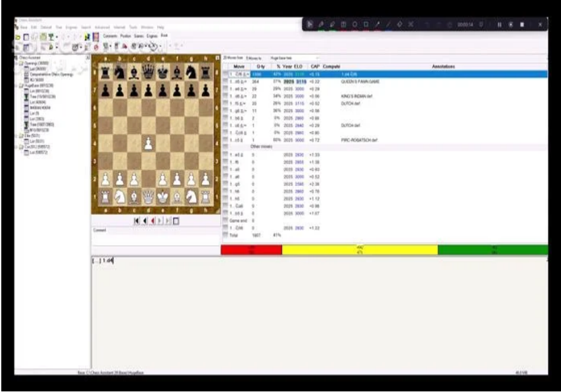Click the Other moves separator row label
The width and height of the screenshot is (561, 392).
(262, 147)
